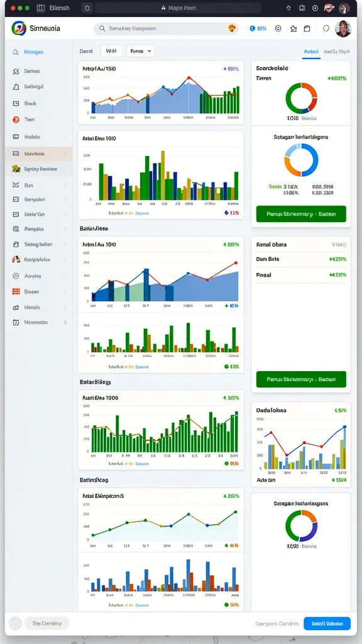Image resolution: width=362 pixels, height=644 pixels.
Task: Expand the Sertast sidebar item chevron
Action: pos(65,71)
